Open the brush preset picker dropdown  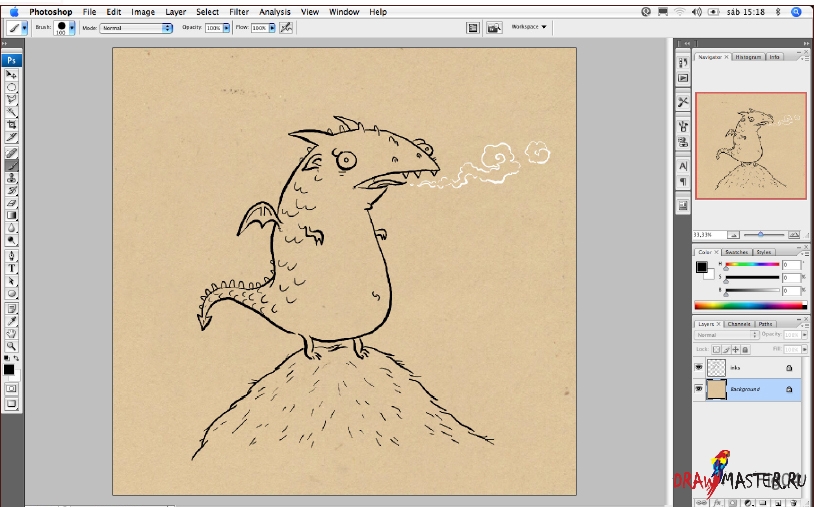click(x=72, y=28)
